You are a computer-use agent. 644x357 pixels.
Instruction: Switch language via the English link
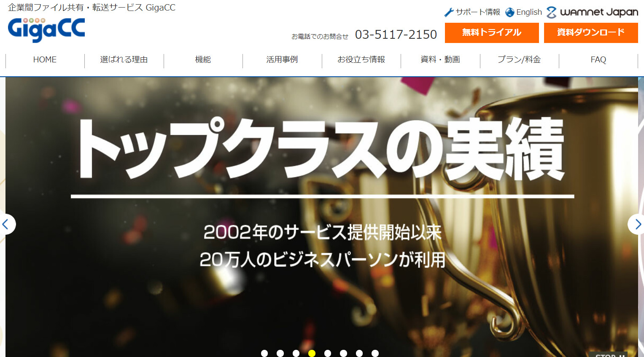tap(529, 13)
